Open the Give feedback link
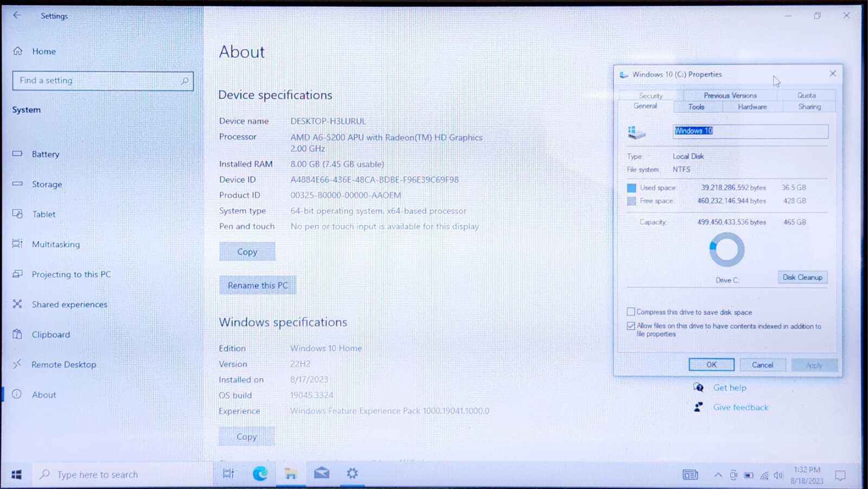 [x=741, y=407]
